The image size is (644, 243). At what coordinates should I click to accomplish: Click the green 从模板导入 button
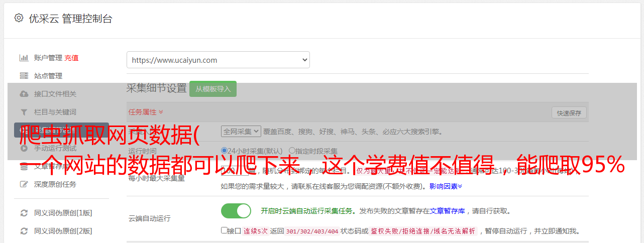[x=213, y=89]
